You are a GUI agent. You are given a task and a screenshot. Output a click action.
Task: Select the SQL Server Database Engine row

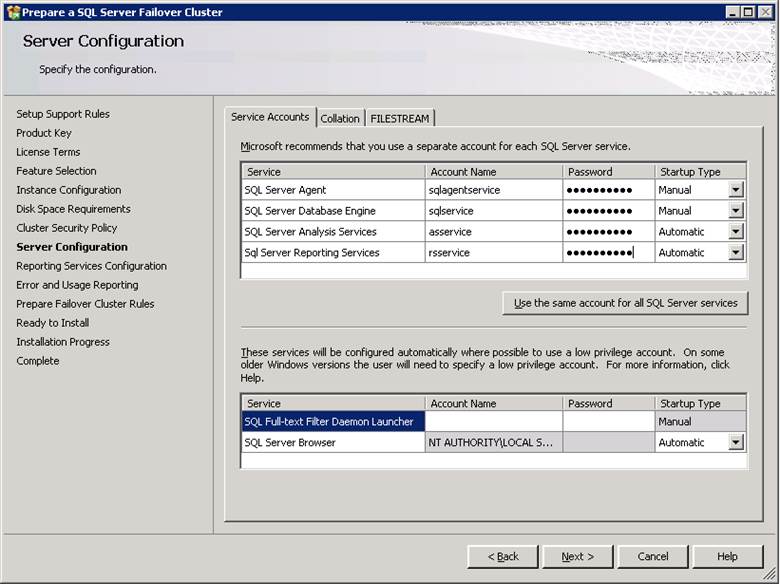333,210
